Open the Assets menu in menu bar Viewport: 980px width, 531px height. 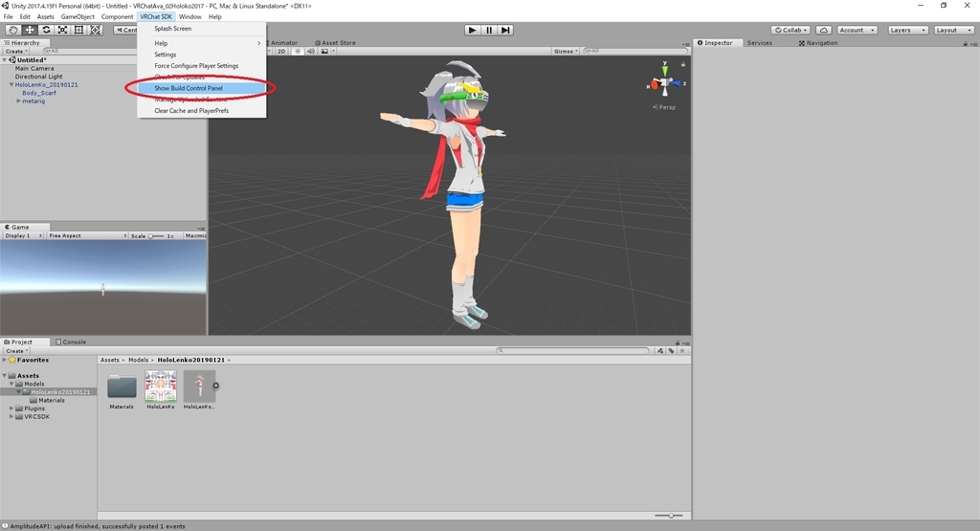[46, 17]
